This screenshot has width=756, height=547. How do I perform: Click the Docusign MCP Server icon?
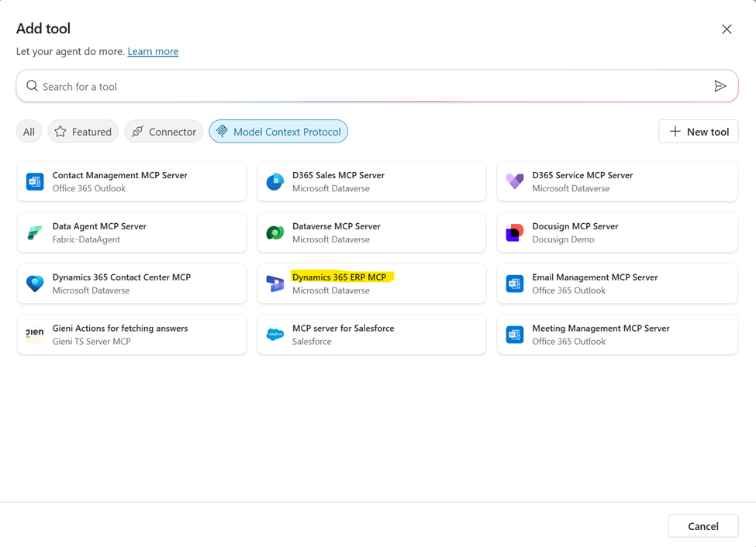[x=514, y=232]
